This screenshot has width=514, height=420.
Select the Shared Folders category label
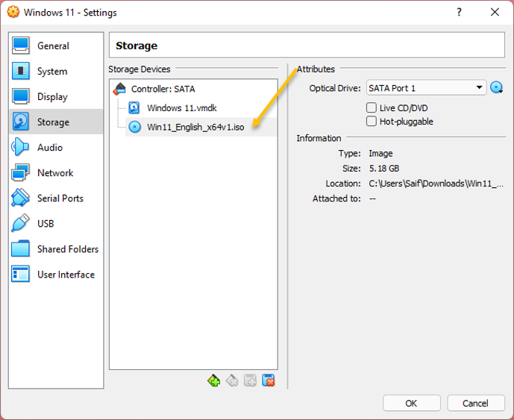point(68,249)
